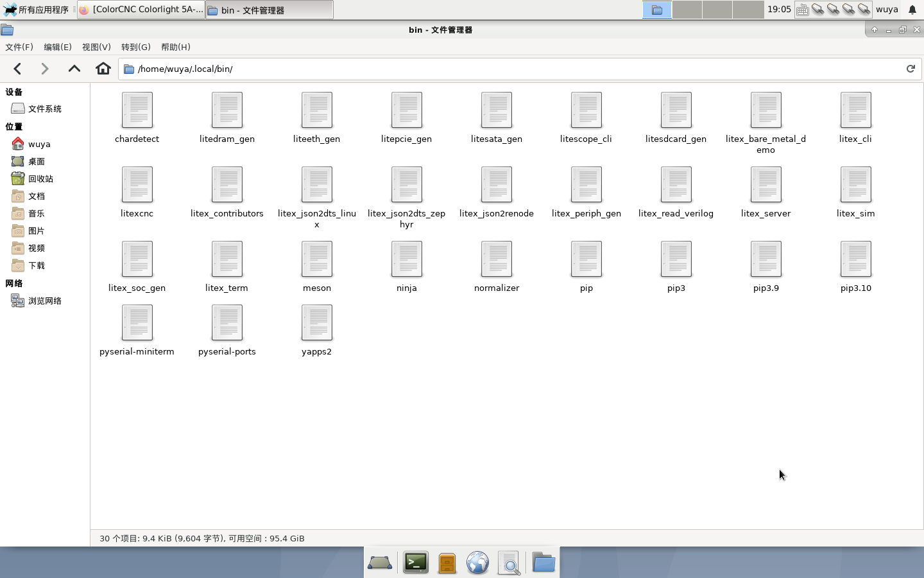
Task: Select 桌面 in the sidebar
Action: pyautogui.click(x=45, y=161)
